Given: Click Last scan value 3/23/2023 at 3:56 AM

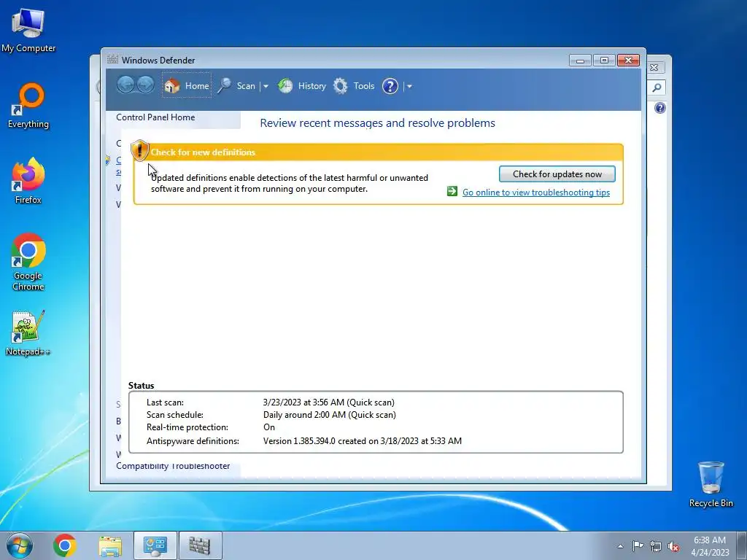Looking at the screenshot, I should [329, 402].
